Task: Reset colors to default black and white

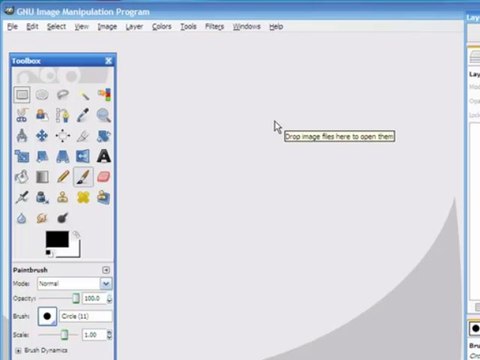Action: click(49, 253)
